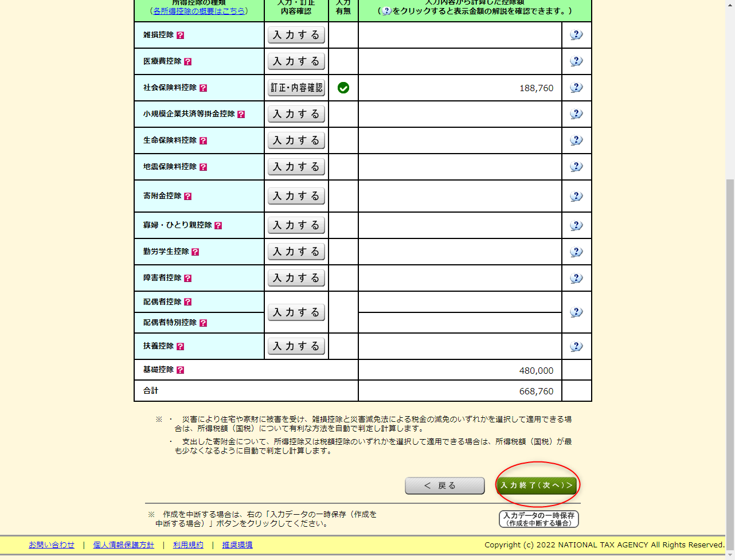Show amount explanation bubble for 障害者控除 row
Image resolution: width=735 pixels, height=560 pixels.
coord(576,279)
